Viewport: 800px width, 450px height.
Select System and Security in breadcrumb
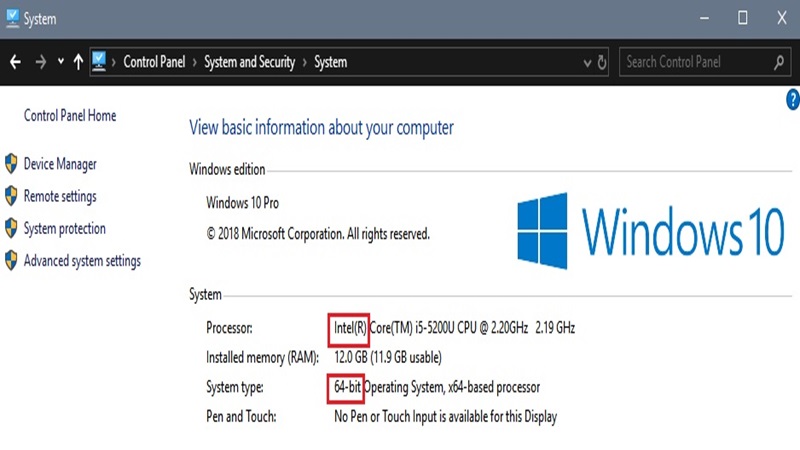click(249, 62)
